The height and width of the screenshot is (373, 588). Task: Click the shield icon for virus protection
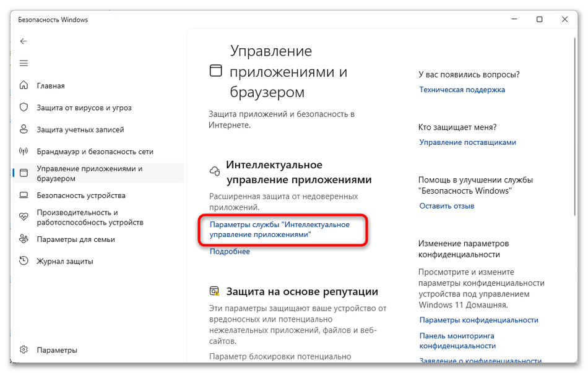click(x=24, y=108)
